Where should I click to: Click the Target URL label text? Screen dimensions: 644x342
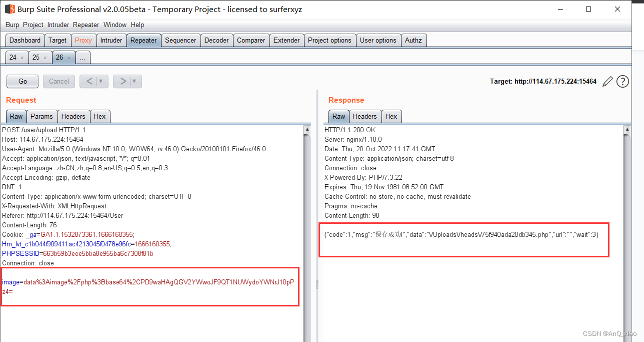(543, 81)
